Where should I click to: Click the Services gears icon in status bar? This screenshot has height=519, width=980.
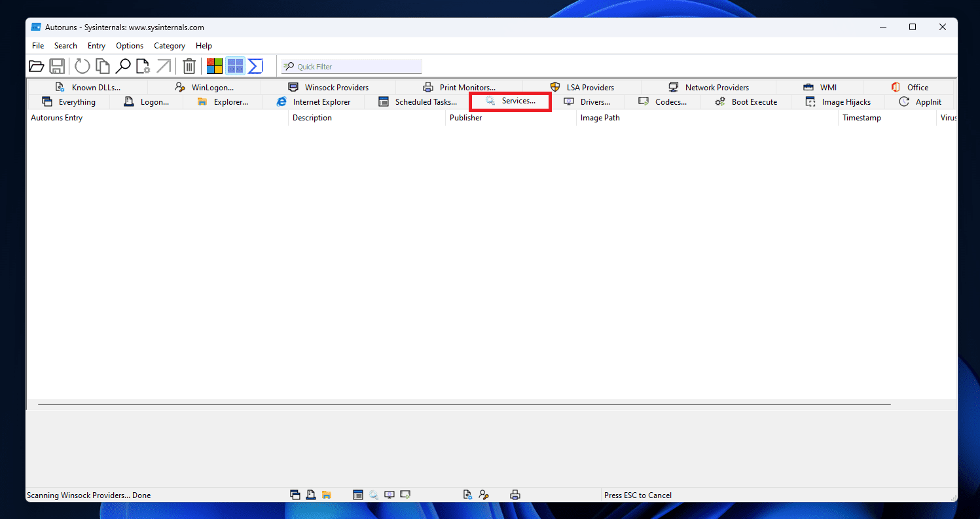pyautogui.click(x=373, y=495)
